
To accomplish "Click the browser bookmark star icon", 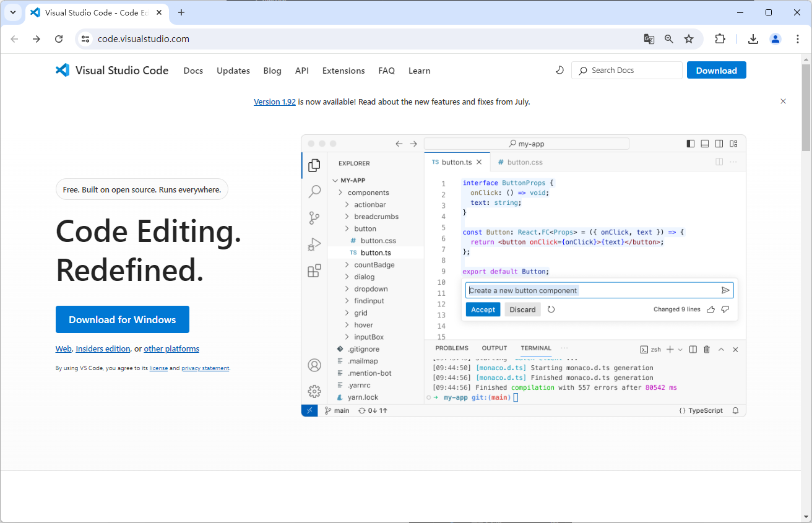I will click(x=689, y=39).
